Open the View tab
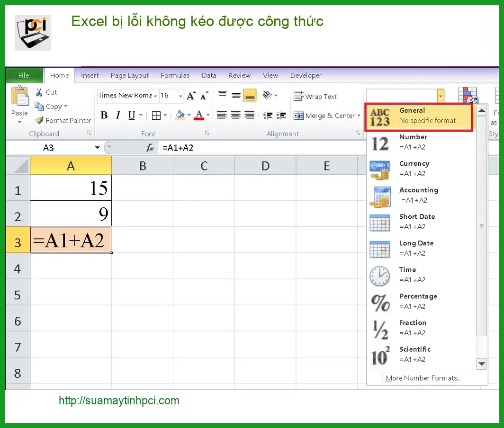 pos(270,75)
